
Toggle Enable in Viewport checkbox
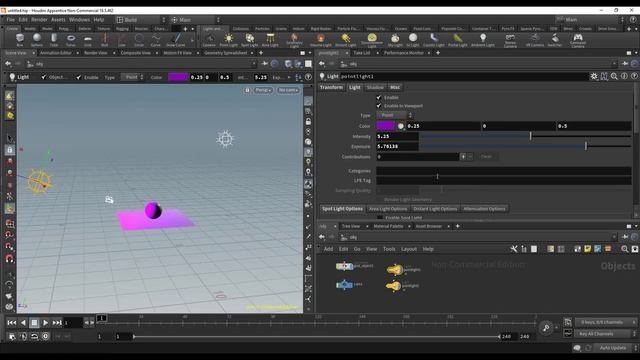(379, 106)
